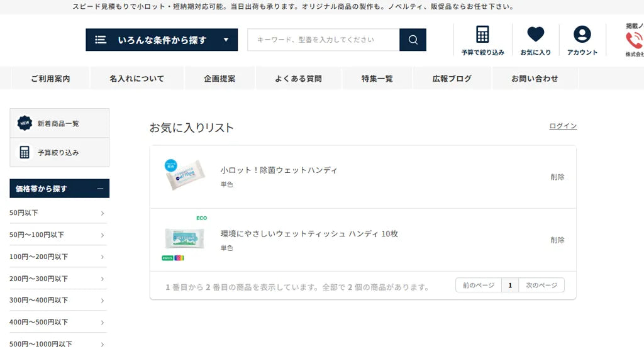Click the ログイン link
The image size is (644, 349).
(x=563, y=126)
